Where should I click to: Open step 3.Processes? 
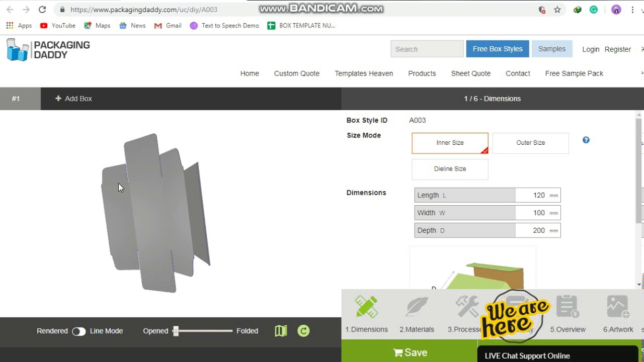(x=465, y=314)
